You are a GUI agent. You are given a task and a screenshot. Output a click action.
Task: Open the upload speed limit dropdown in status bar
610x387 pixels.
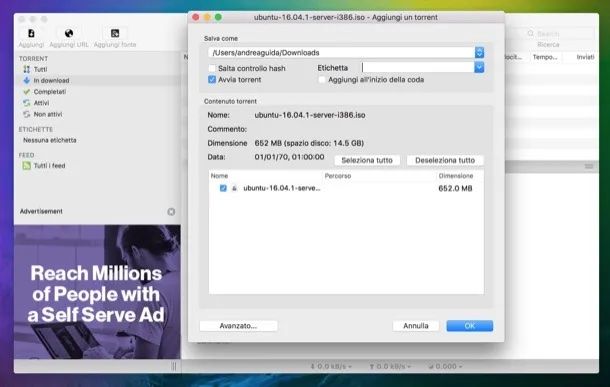point(390,366)
